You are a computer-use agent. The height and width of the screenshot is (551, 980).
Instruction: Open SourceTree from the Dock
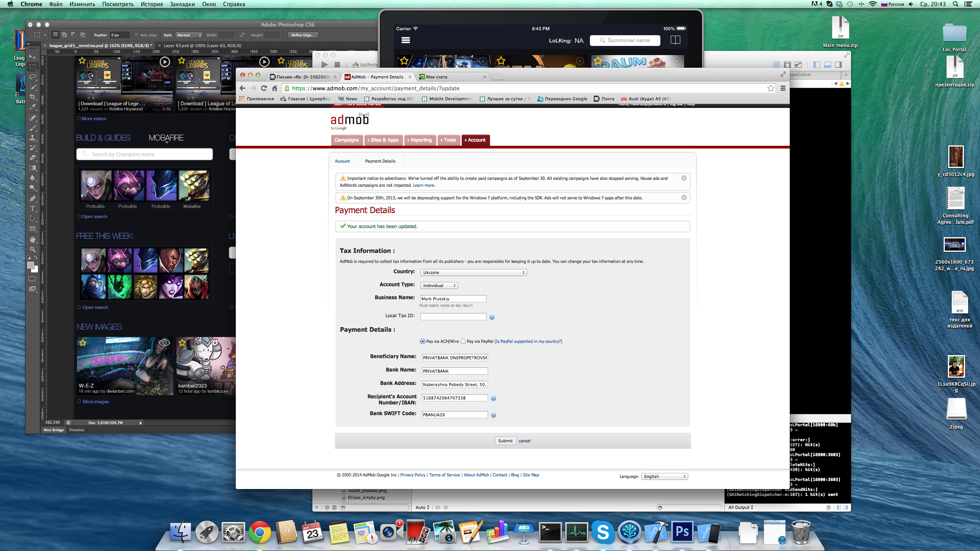point(629,532)
